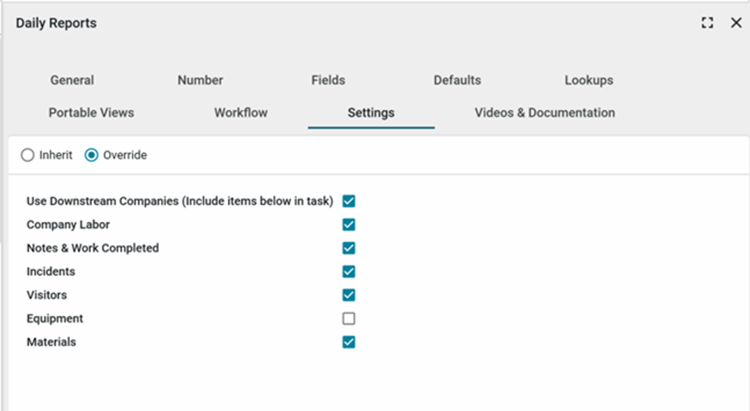
Task: Turn off the Visitors checkbox
Action: [x=349, y=295]
